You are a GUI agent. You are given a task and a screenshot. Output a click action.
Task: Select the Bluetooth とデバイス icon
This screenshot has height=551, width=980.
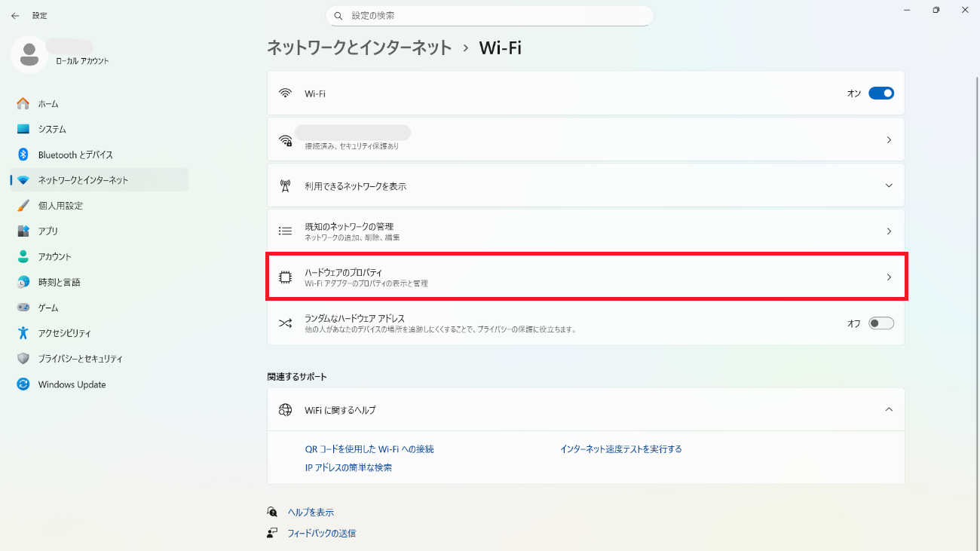[23, 155]
